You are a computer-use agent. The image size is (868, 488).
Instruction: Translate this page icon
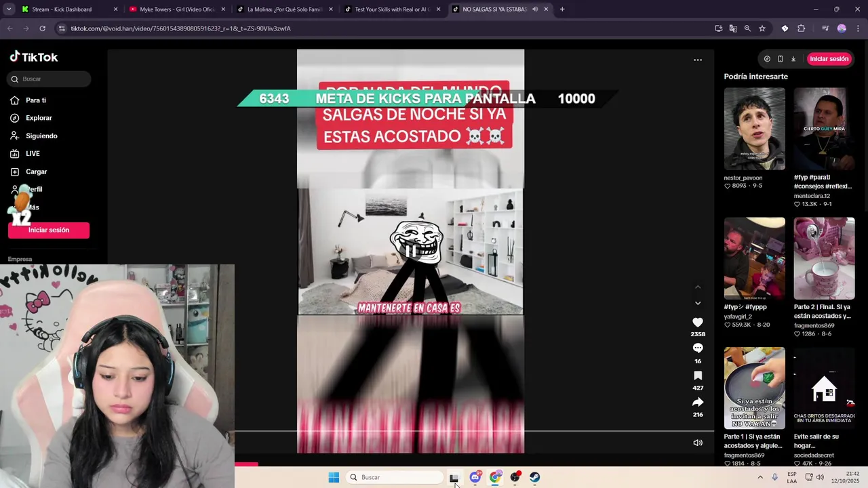click(x=733, y=28)
